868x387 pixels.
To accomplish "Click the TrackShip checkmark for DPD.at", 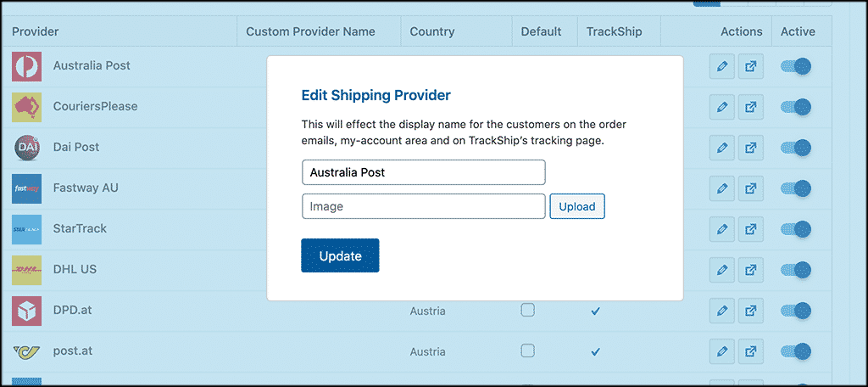I will [595, 311].
